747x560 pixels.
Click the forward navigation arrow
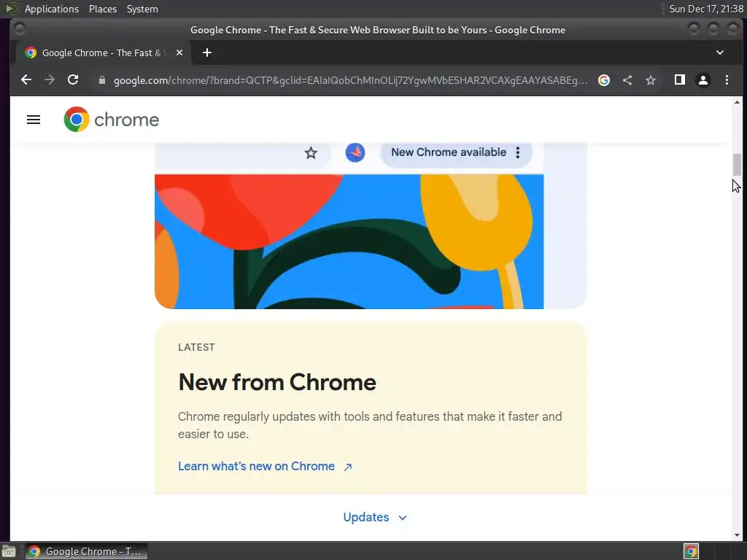tap(50, 80)
